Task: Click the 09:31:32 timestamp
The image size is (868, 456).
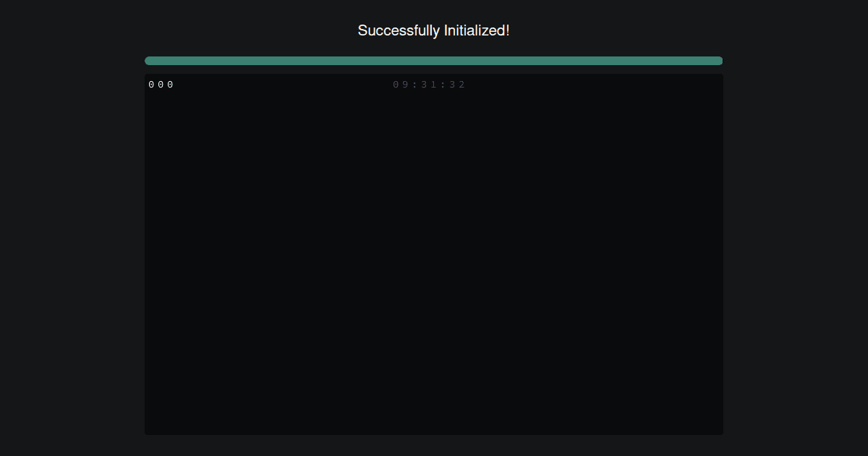Action: point(430,85)
